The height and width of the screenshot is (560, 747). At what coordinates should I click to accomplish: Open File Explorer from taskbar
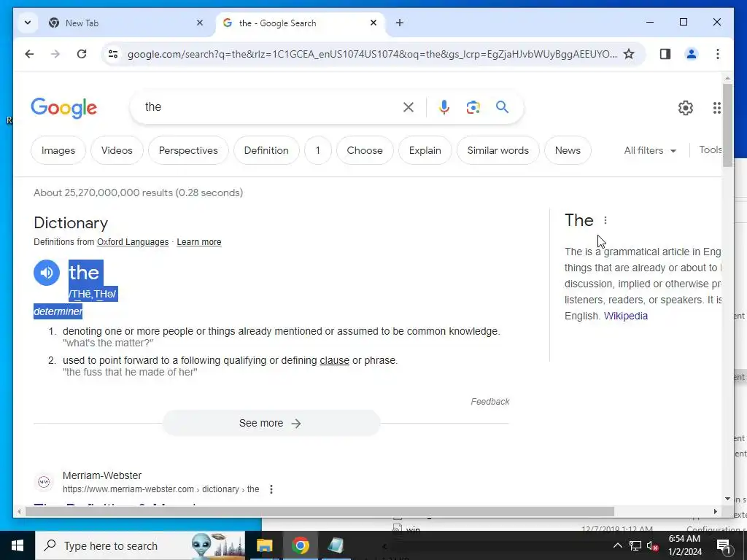point(264,545)
